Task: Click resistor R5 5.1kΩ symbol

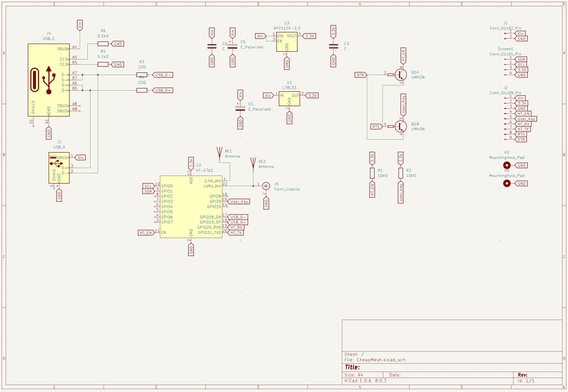Action: click(x=103, y=64)
